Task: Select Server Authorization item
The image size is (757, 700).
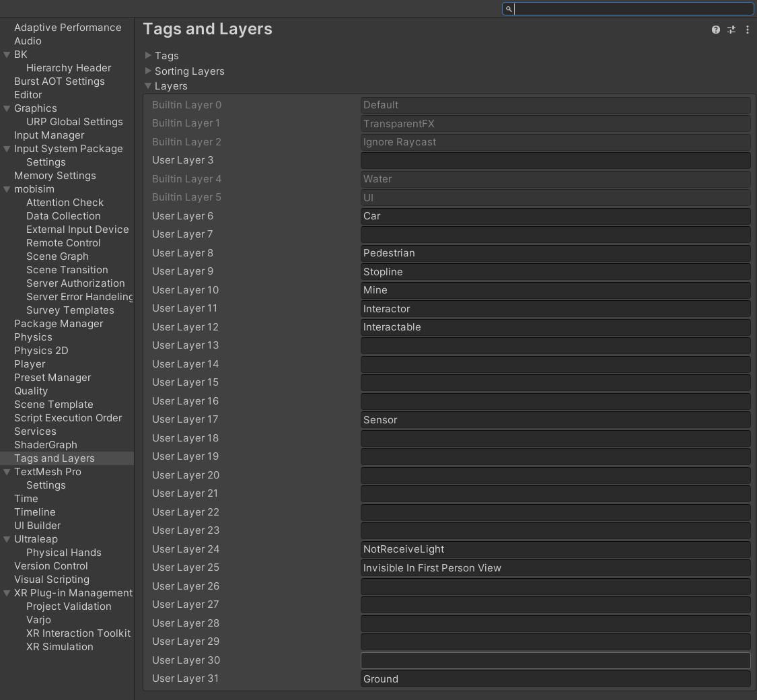Action: [x=75, y=283]
